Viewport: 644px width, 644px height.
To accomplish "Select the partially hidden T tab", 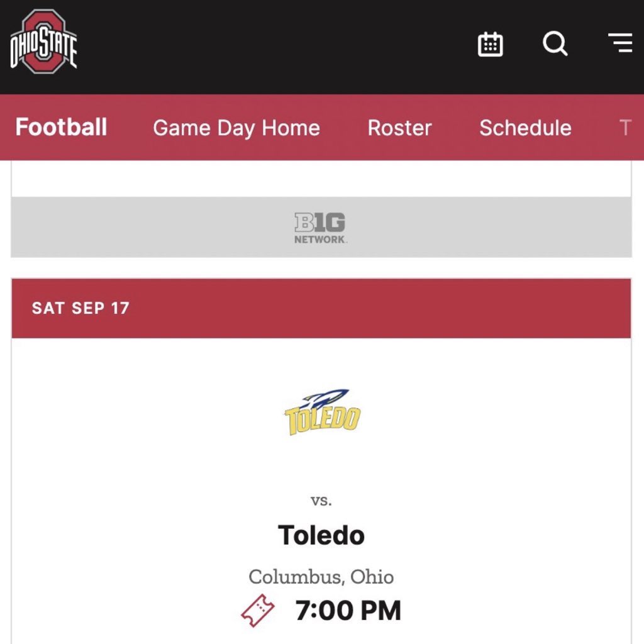I will click(x=625, y=128).
